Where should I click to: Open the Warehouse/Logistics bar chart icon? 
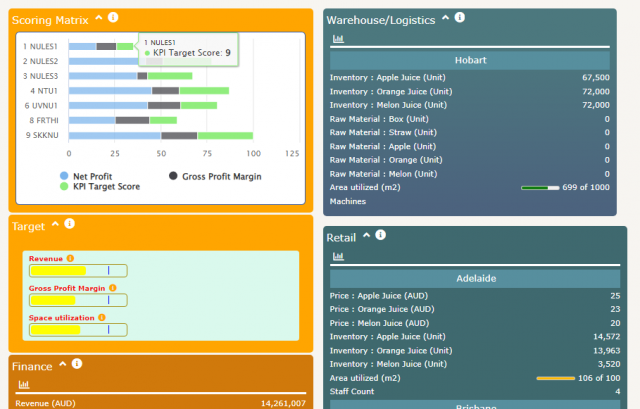coord(338,39)
